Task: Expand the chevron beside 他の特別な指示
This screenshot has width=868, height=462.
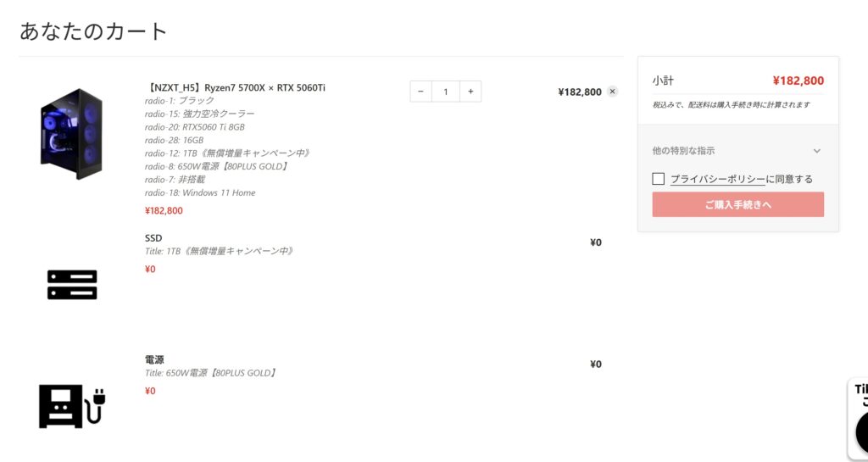Action: click(x=816, y=151)
